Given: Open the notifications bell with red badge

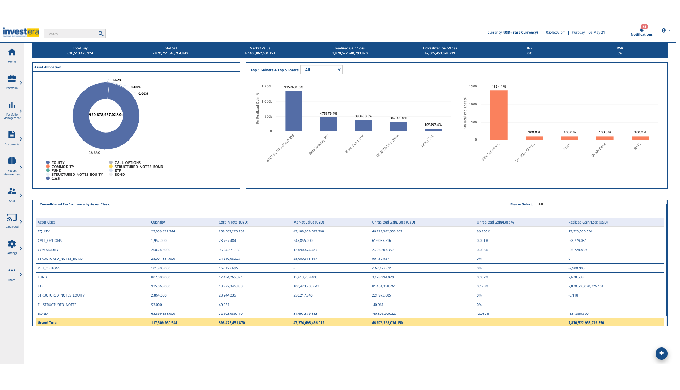Looking at the screenshot, I should (643, 29).
